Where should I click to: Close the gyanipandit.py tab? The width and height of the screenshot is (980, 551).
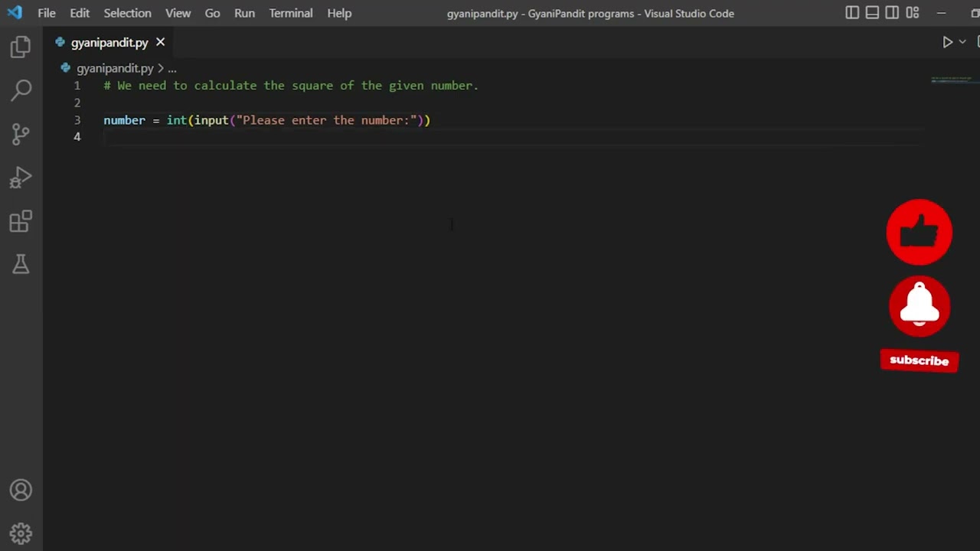tap(160, 42)
